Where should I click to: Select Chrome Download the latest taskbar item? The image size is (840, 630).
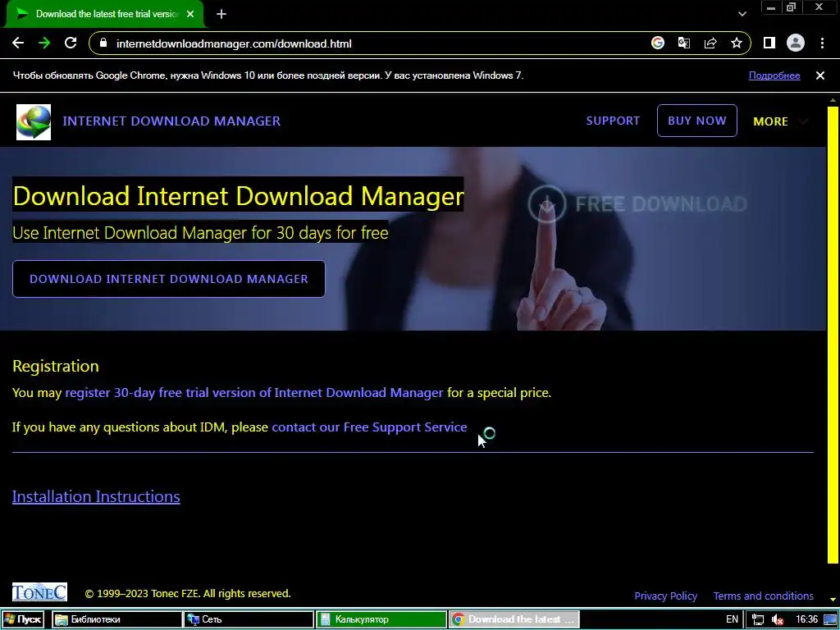coord(514,619)
